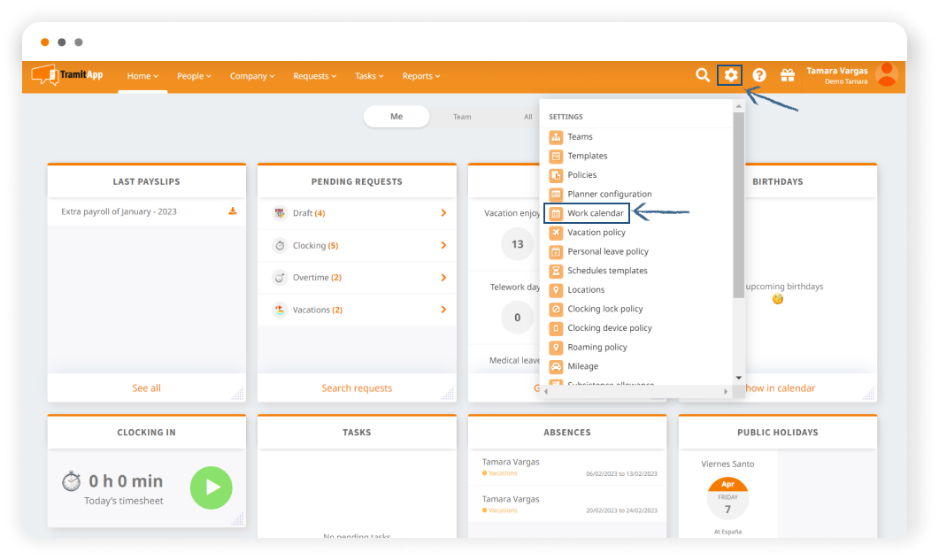The width and height of the screenshot is (939, 560).
Task: Expand the Company menu dropdown
Action: coord(252,76)
